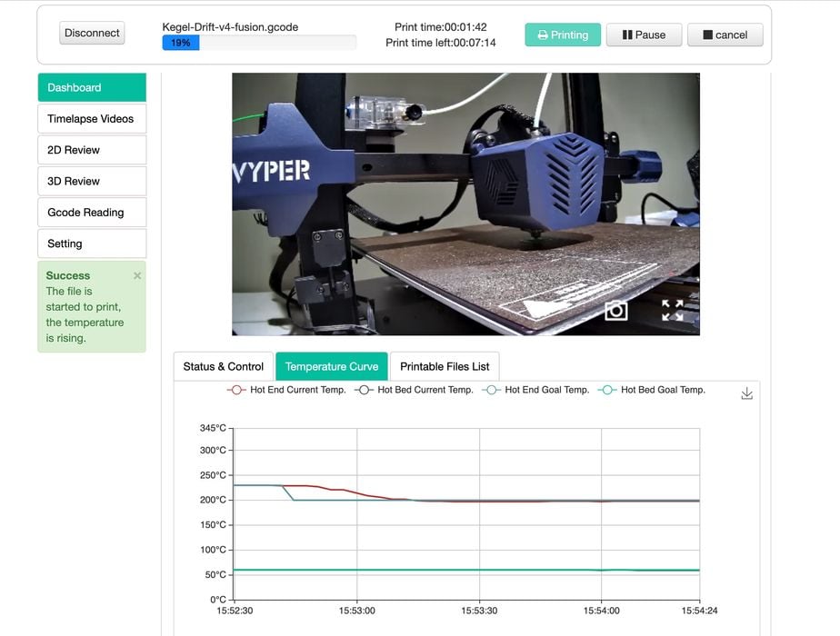
Task: Cancel the running print
Action: click(725, 35)
